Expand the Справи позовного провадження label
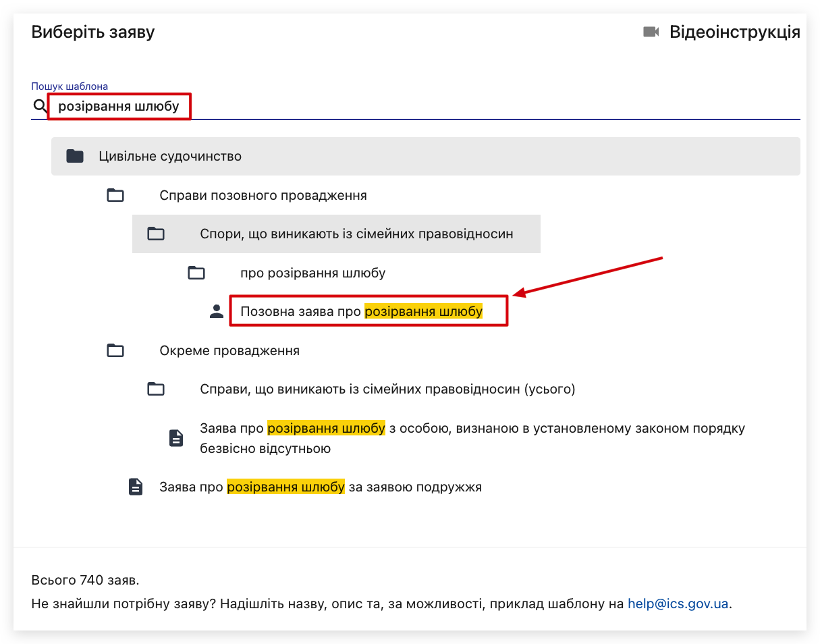820x644 pixels. click(263, 196)
